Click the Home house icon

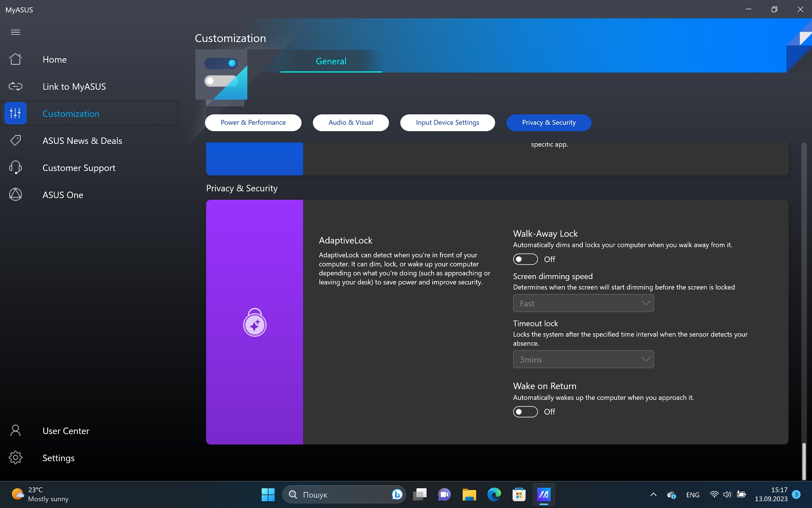(x=16, y=59)
